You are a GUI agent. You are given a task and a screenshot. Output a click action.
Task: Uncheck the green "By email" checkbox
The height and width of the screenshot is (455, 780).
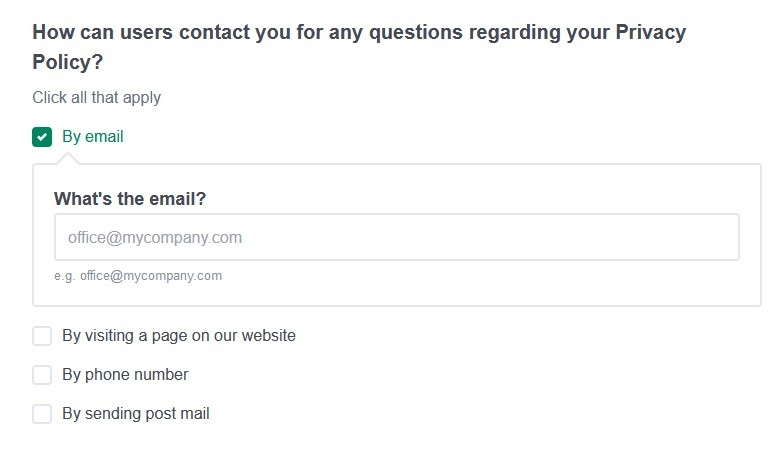click(x=42, y=137)
